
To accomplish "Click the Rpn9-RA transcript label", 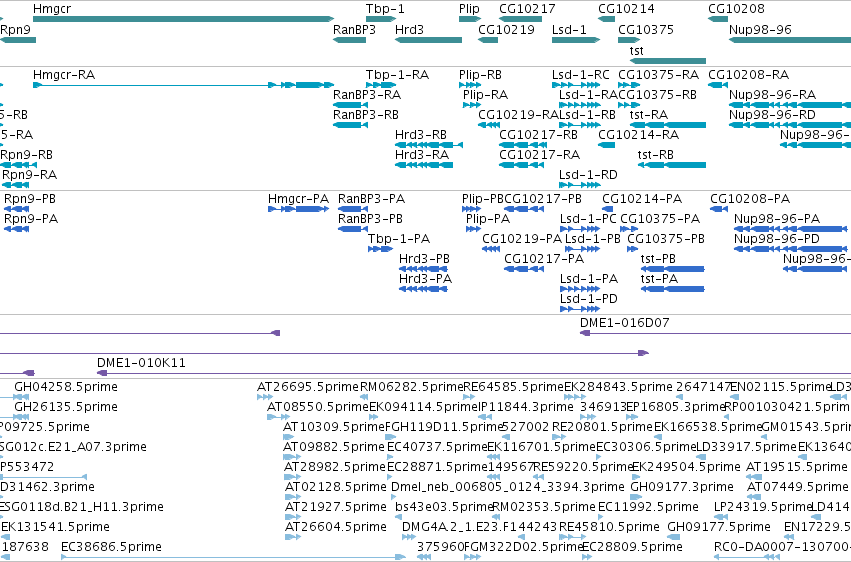I will (29, 175).
